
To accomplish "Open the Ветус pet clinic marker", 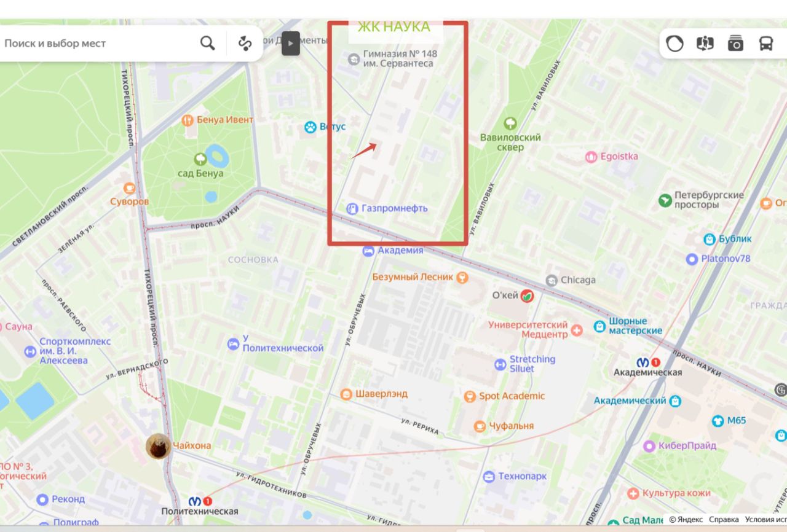I will click(x=310, y=127).
